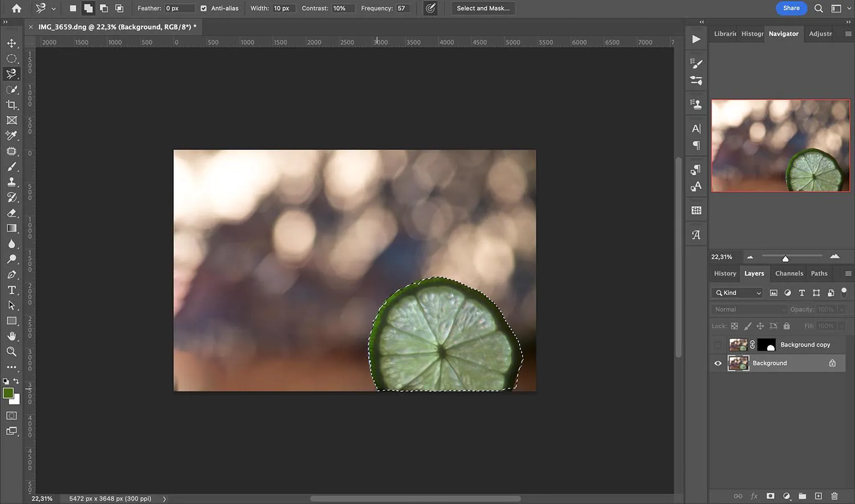Select the Clone Stamp tool
The image size is (855, 504).
(11, 182)
